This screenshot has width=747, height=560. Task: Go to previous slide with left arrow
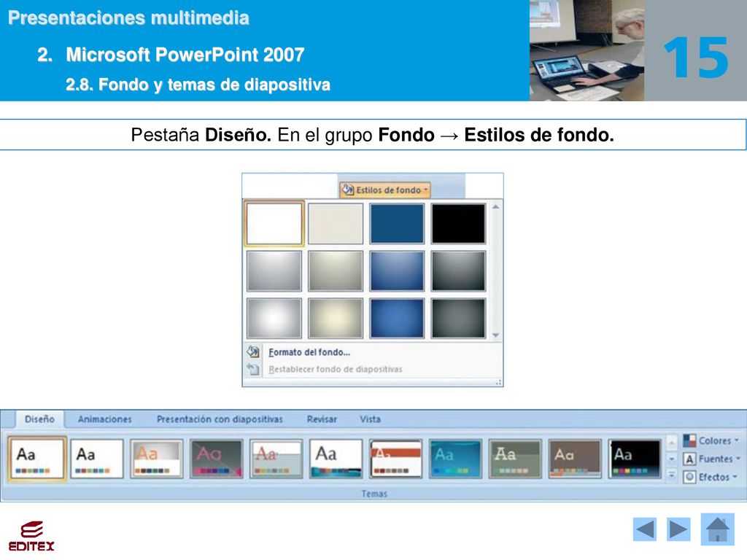click(645, 529)
